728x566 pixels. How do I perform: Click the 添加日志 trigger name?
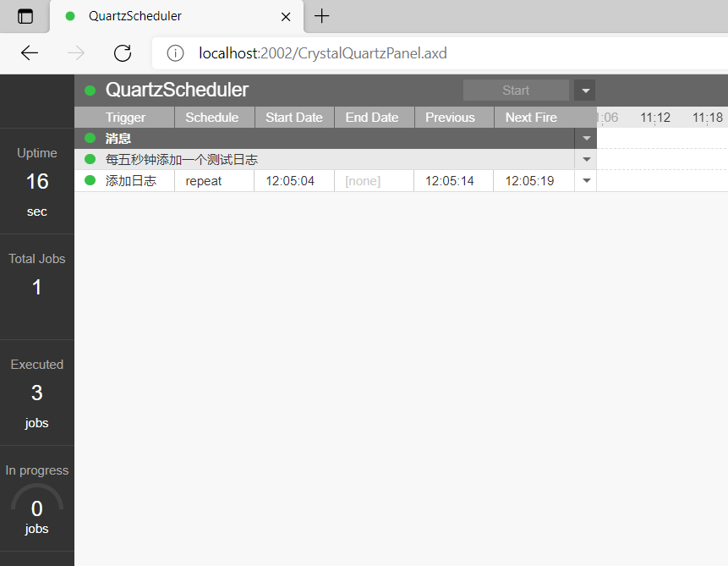(131, 181)
